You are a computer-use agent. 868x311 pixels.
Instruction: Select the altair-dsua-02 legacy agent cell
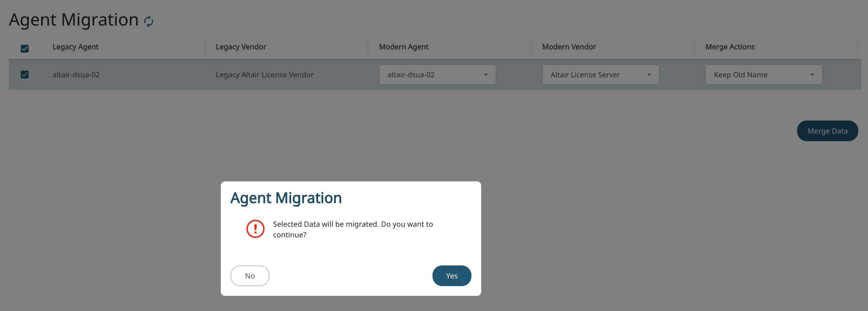point(76,75)
